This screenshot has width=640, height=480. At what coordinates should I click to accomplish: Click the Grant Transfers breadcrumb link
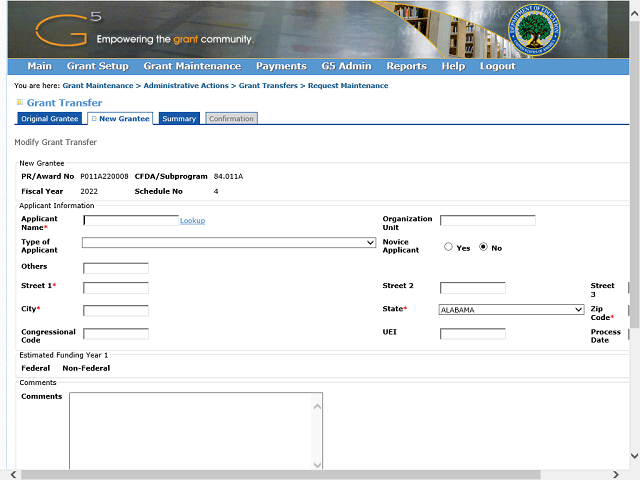pos(268,86)
